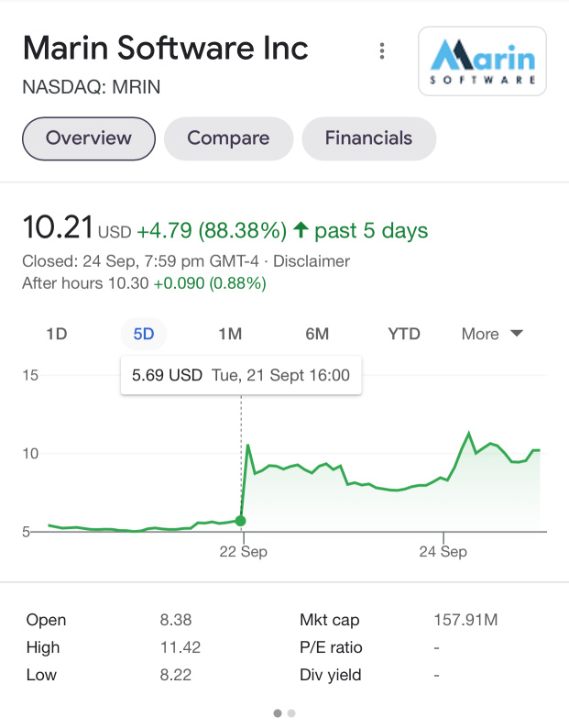This screenshot has height=728, width=569.
Task: Click the 15 y-axis label
Action: [x=30, y=375]
